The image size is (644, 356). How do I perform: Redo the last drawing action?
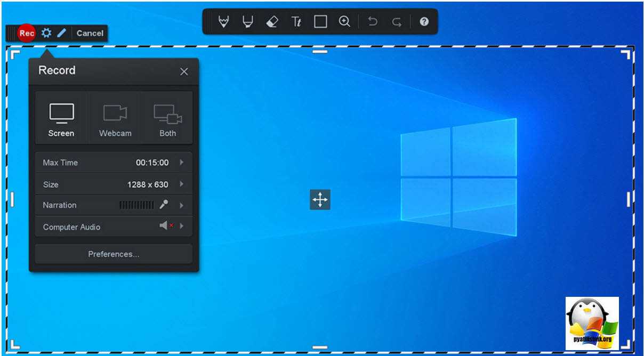click(x=397, y=22)
